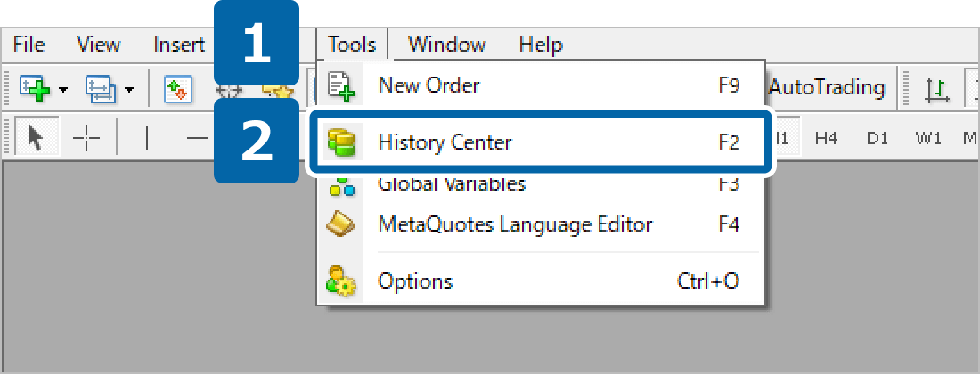Switch to the W1 timeframe

(928, 139)
